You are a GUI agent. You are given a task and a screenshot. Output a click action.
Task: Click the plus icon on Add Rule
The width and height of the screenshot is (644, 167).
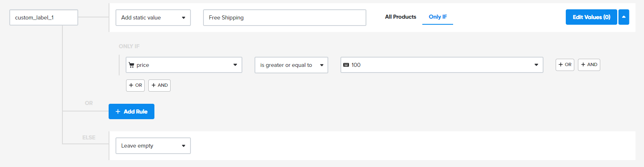(118, 111)
